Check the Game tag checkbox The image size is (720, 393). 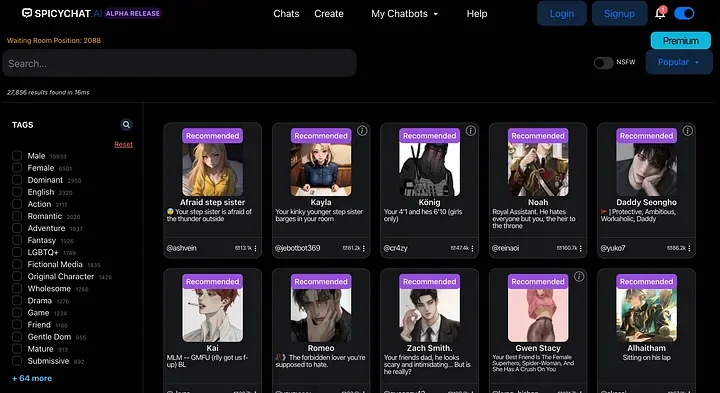point(17,313)
